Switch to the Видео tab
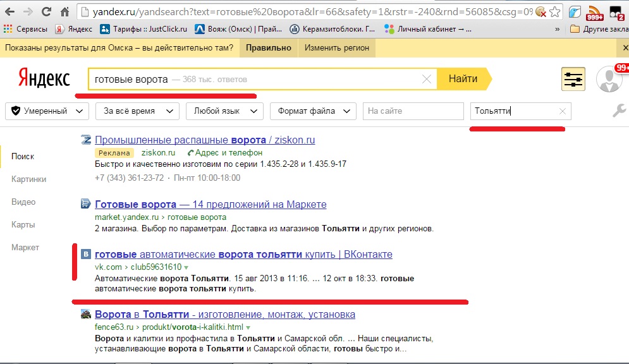 tap(23, 202)
